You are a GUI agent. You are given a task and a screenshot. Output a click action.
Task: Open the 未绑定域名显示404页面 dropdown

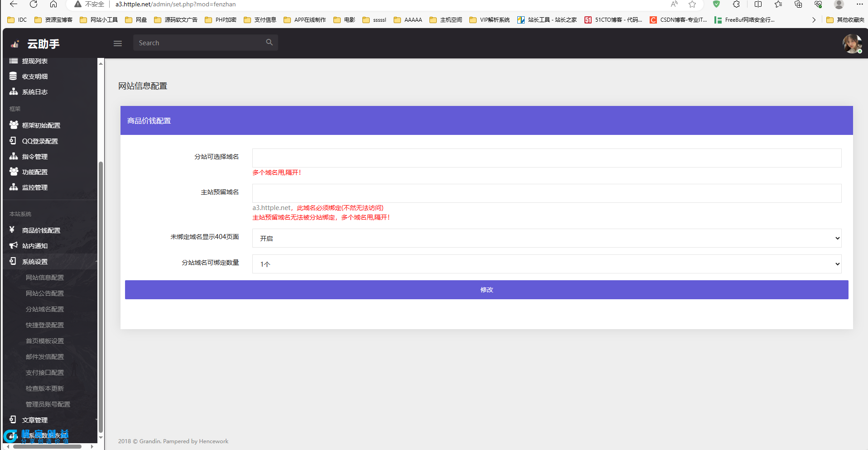[546, 238]
